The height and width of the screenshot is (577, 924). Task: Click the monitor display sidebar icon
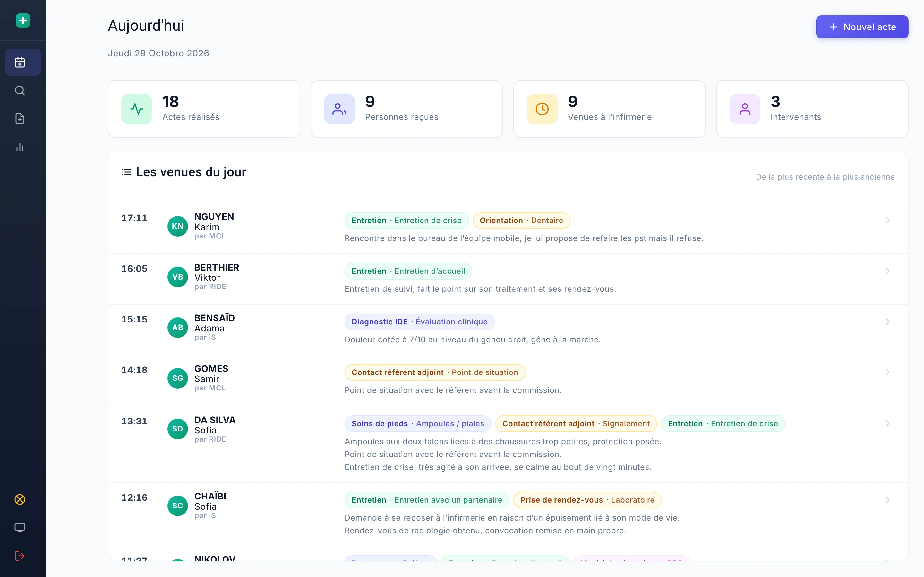coord(20,528)
